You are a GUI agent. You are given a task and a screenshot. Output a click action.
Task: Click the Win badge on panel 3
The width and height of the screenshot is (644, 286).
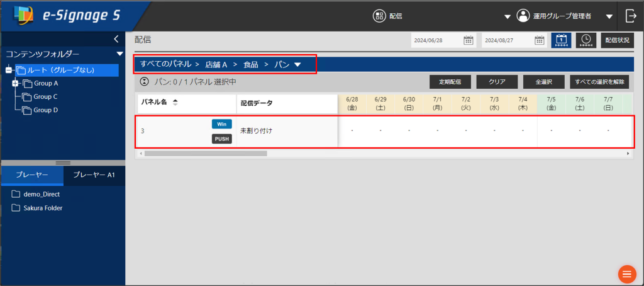coord(222,124)
